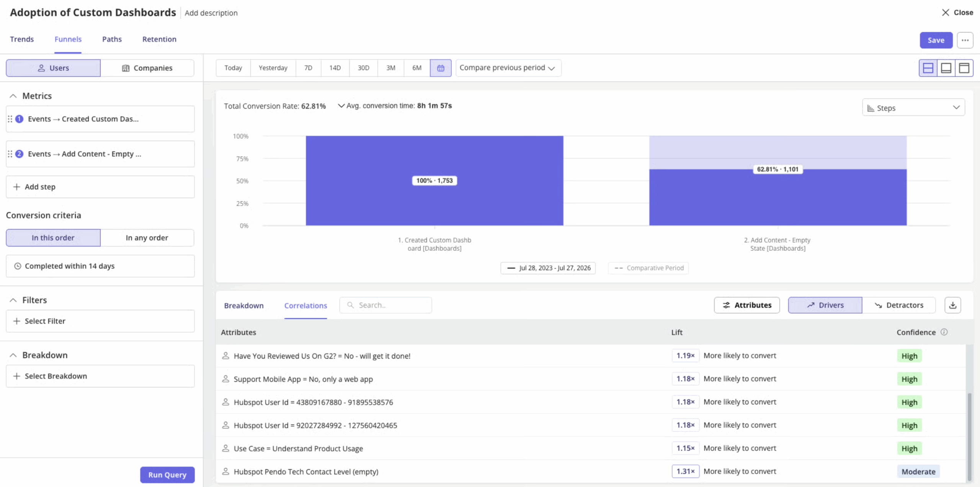Collapse the Filters section
Image resolution: width=980 pixels, height=487 pixels.
coord(13,300)
